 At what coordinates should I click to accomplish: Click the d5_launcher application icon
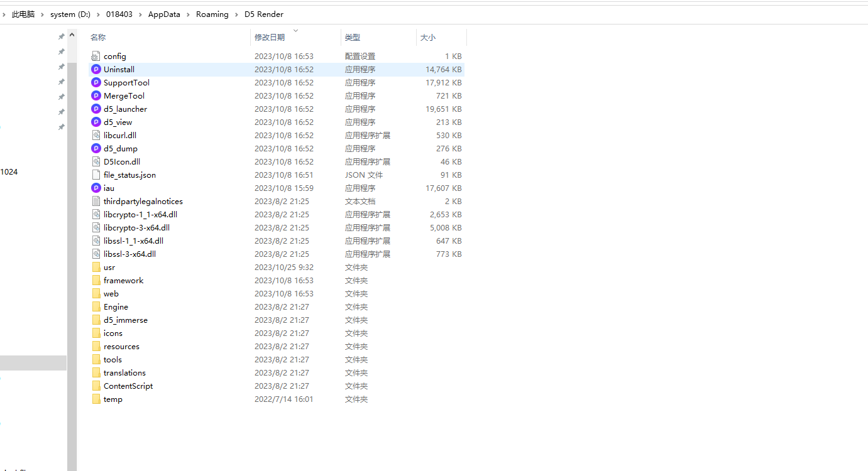coord(96,109)
